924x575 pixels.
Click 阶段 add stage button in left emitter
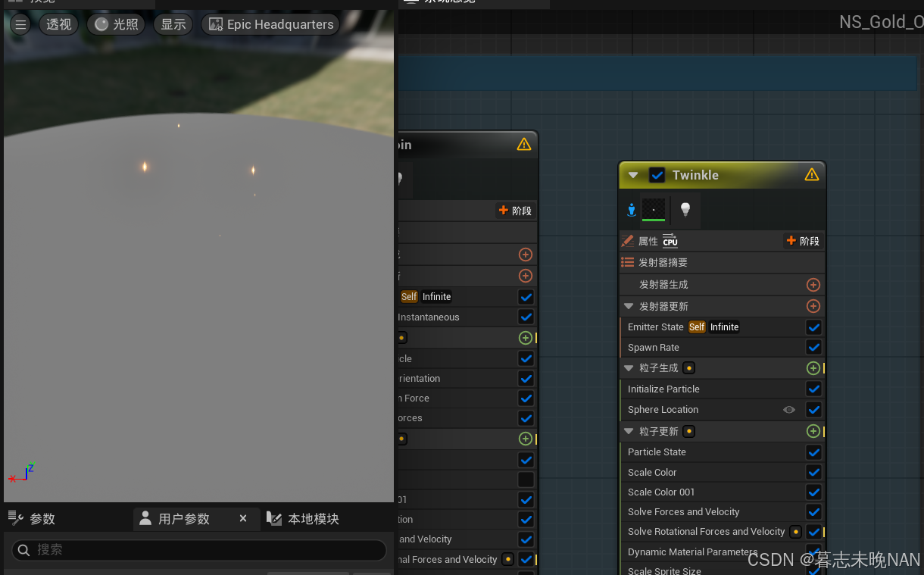(x=515, y=211)
